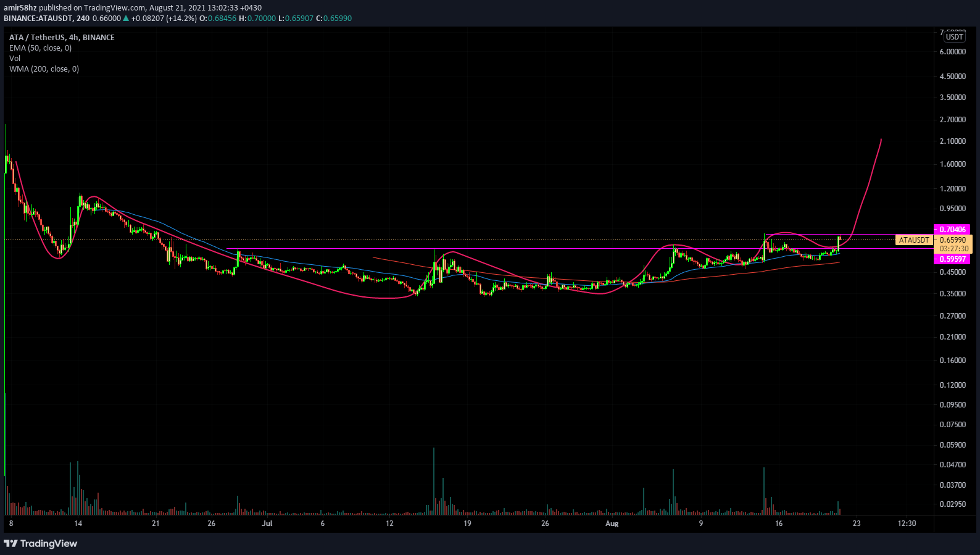
Task: Select the EMA (50, close, 0) indicator label
Action: point(40,48)
